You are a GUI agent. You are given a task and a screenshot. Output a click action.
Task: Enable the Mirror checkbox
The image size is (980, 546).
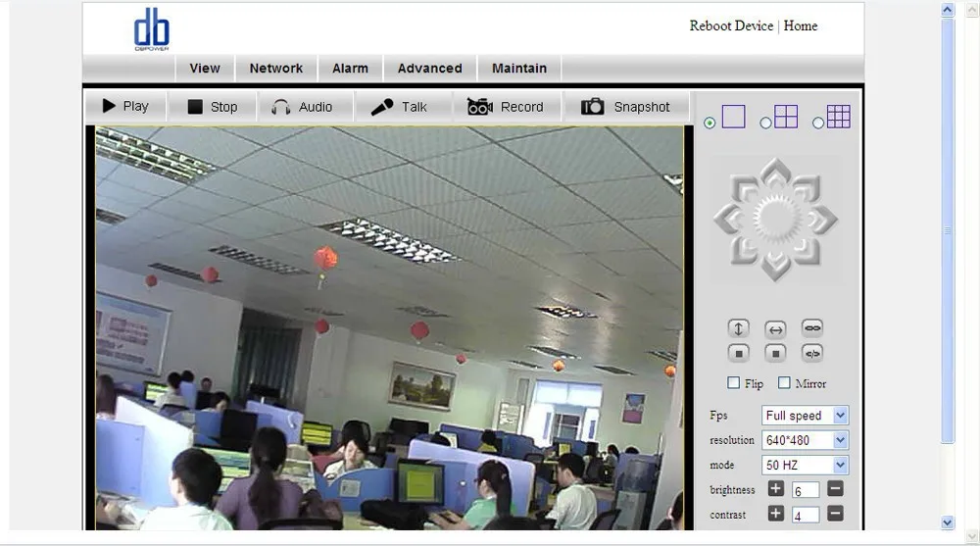point(784,382)
